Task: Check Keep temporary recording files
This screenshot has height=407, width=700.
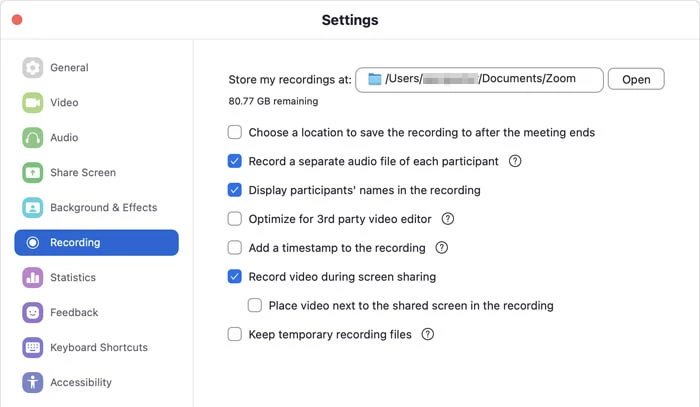Action: tap(235, 335)
